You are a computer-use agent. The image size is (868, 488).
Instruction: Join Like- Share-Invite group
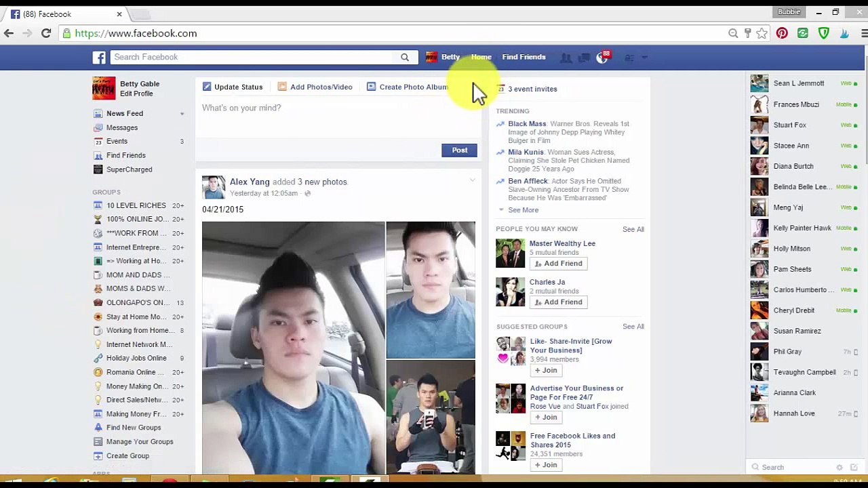(545, 371)
